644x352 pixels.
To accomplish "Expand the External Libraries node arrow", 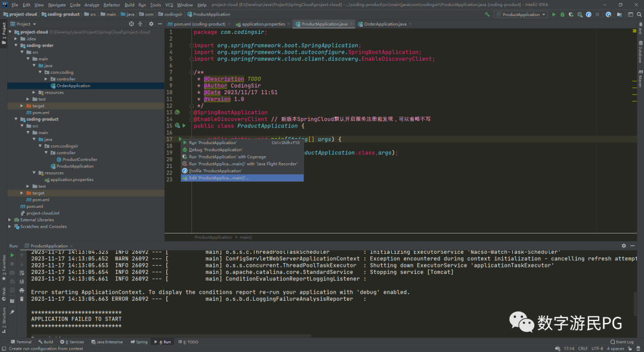I will 10,220.
